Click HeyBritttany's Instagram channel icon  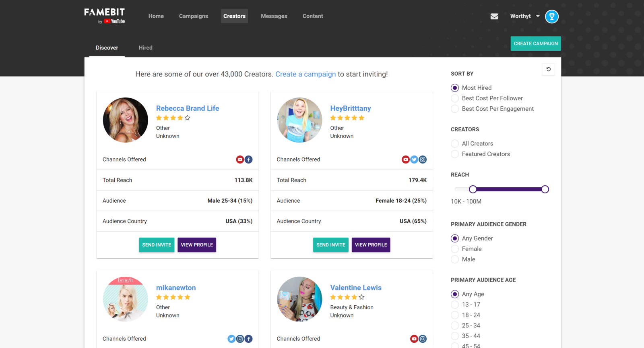click(x=423, y=159)
